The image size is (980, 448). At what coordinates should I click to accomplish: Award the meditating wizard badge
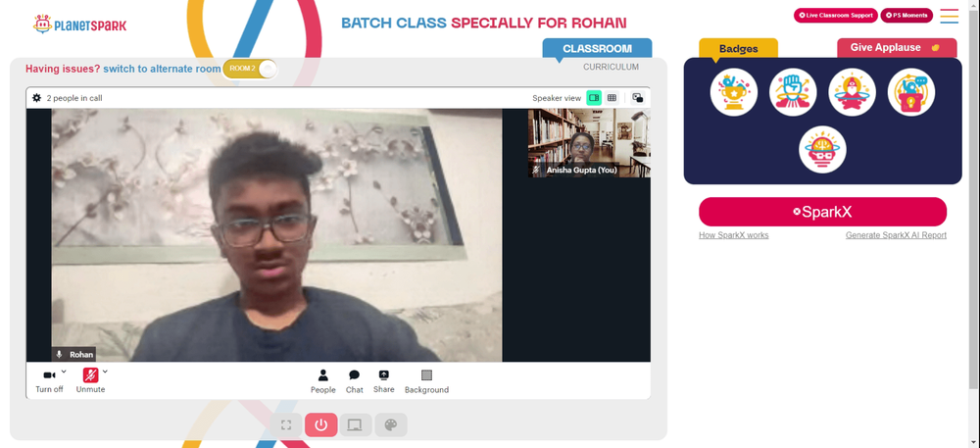pyautogui.click(x=852, y=92)
